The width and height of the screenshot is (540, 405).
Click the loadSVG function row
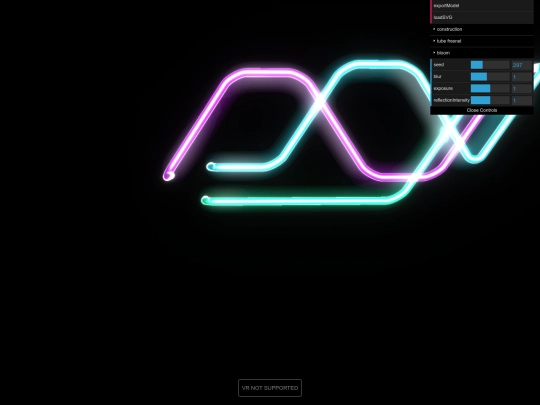point(482,17)
